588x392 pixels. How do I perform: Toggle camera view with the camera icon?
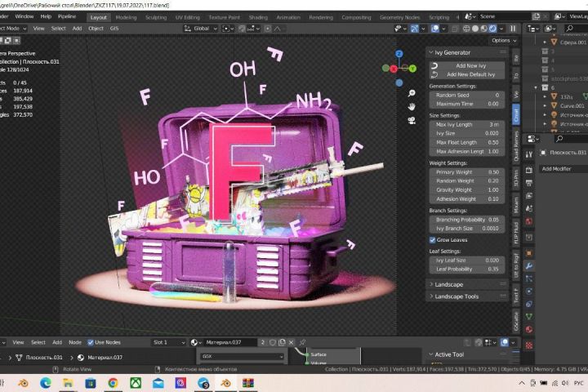(412, 120)
